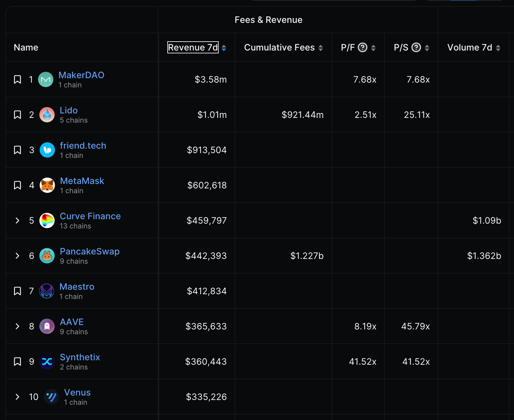Click the Volume 7d column header
Image resolution: width=514 pixels, height=420 pixels.
click(470, 48)
